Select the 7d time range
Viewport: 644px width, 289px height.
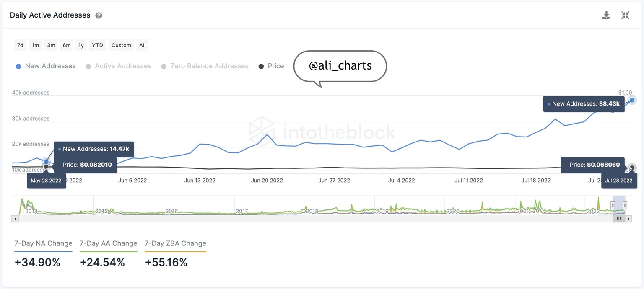click(20, 45)
